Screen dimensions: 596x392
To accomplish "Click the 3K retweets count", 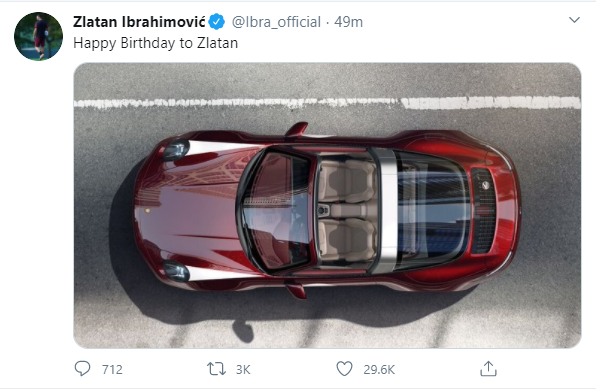I will (x=243, y=370).
